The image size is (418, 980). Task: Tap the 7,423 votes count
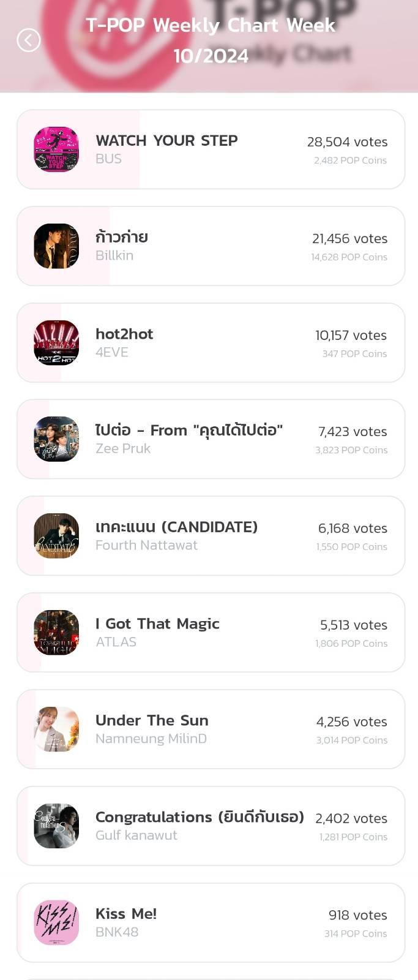click(353, 432)
